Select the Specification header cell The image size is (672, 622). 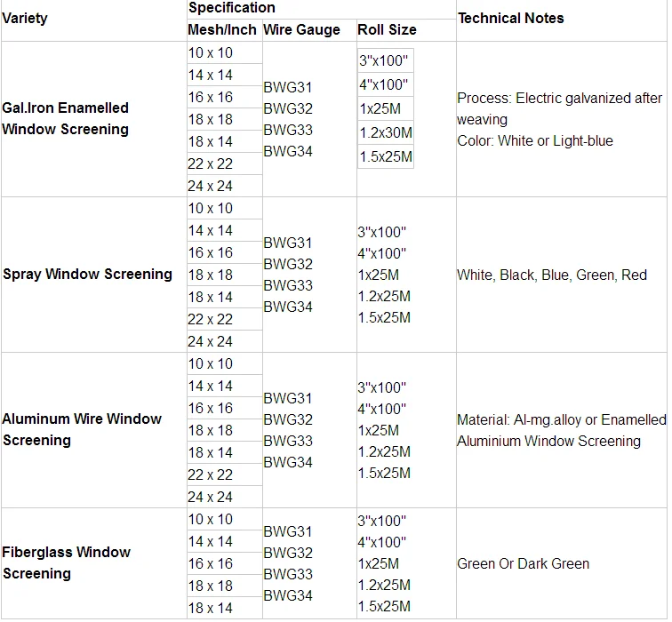[x=232, y=8]
